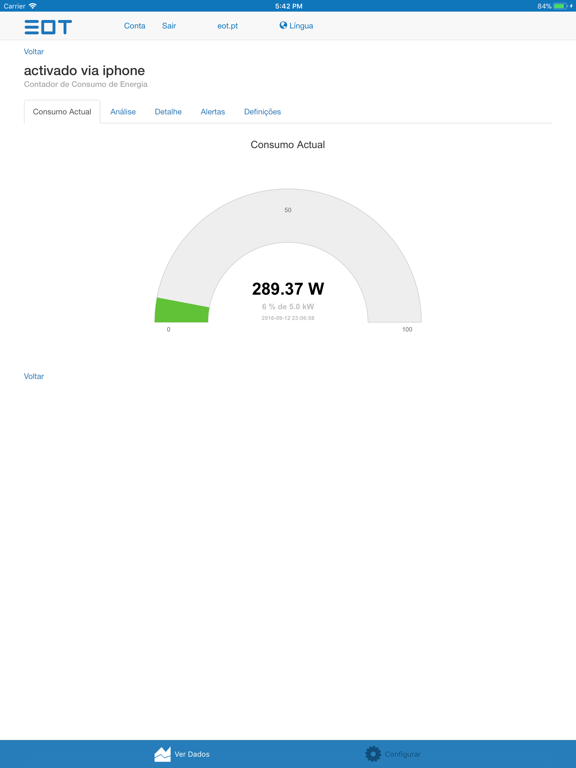This screenshot has width=576, height=768.
Task: Open the Conta menu item
Action: (134, 26)
